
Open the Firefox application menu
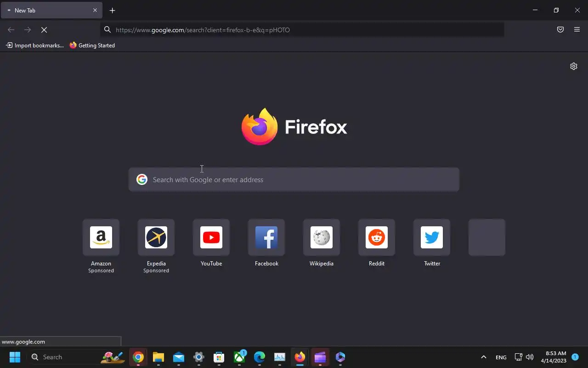[577, 30]
